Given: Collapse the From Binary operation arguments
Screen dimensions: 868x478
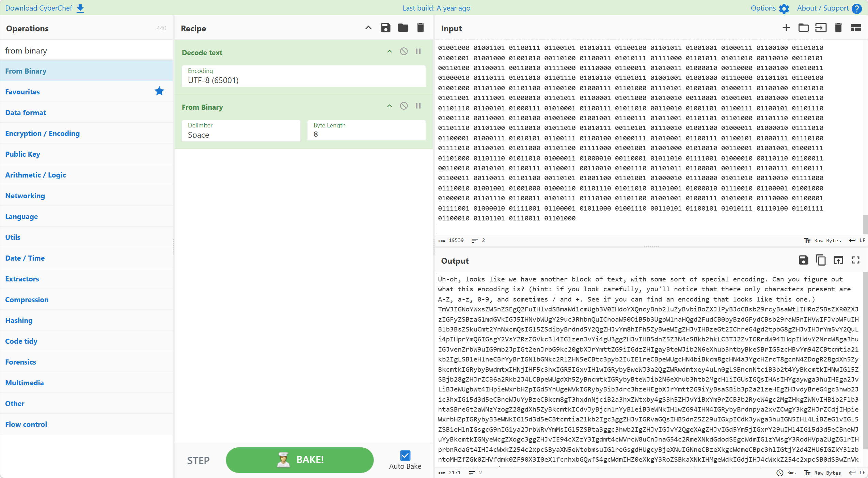Looking at the screenshot, I should (390, 106).
